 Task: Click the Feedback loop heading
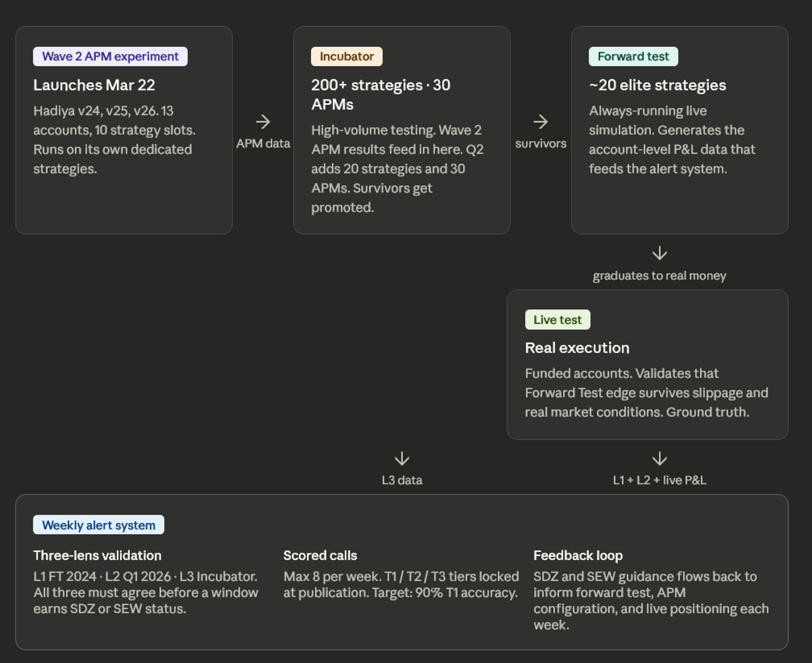pyautogui.click(x=578, y=555)
